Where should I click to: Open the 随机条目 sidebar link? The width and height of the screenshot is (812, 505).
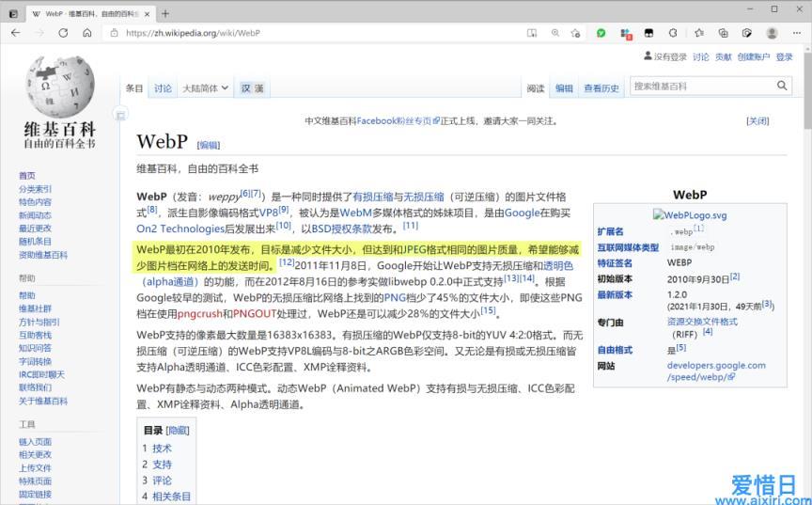[x=35, y=242]
